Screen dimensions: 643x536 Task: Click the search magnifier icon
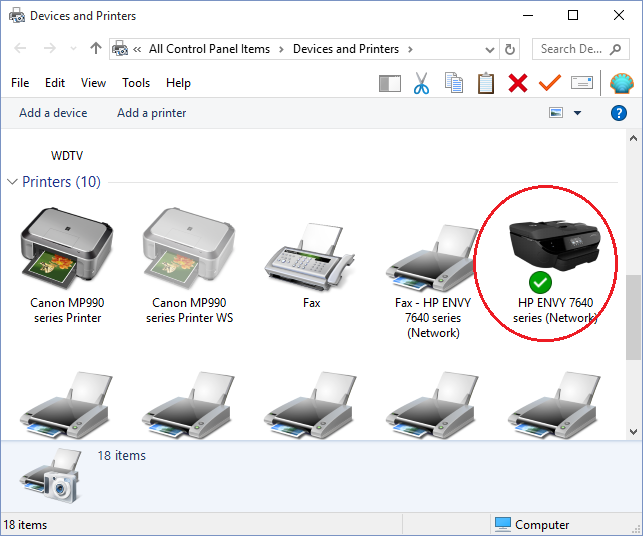pos(615,49)
